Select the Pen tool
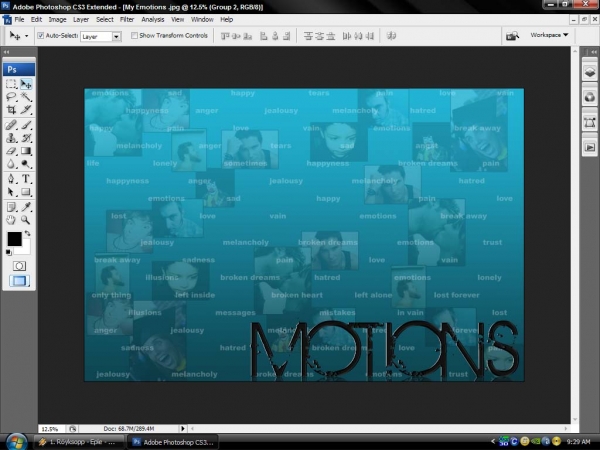This screenshot has width=600, height=450. (x=11, y=179)
